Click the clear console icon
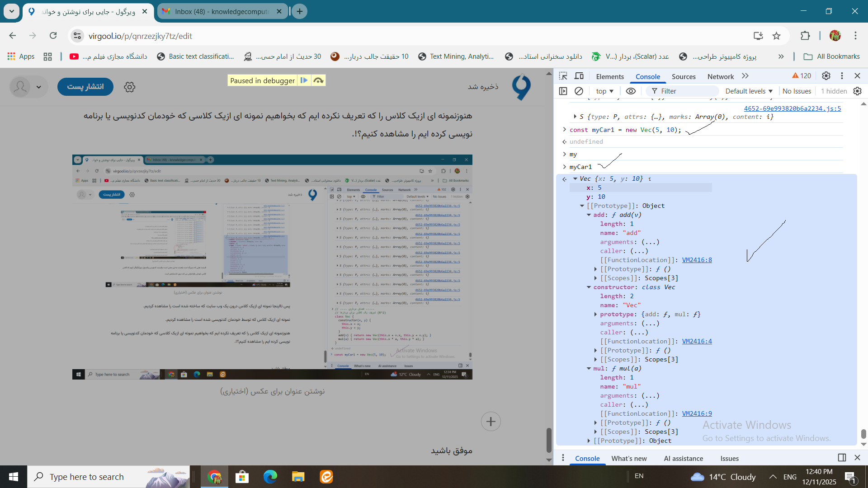 point(579,91)
